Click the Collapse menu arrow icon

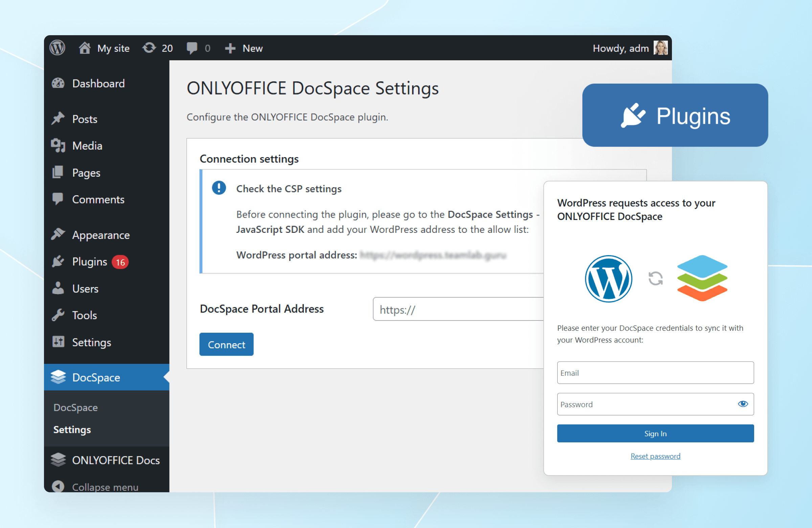(58, 486)
